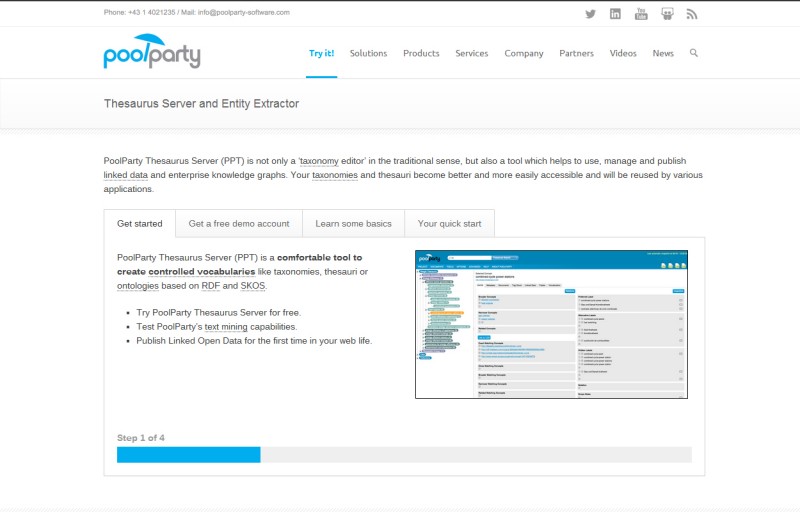The height and width of the screenshot is (512, 800).
Task: Go to the Partners page
Action: [x=576, y=54]
